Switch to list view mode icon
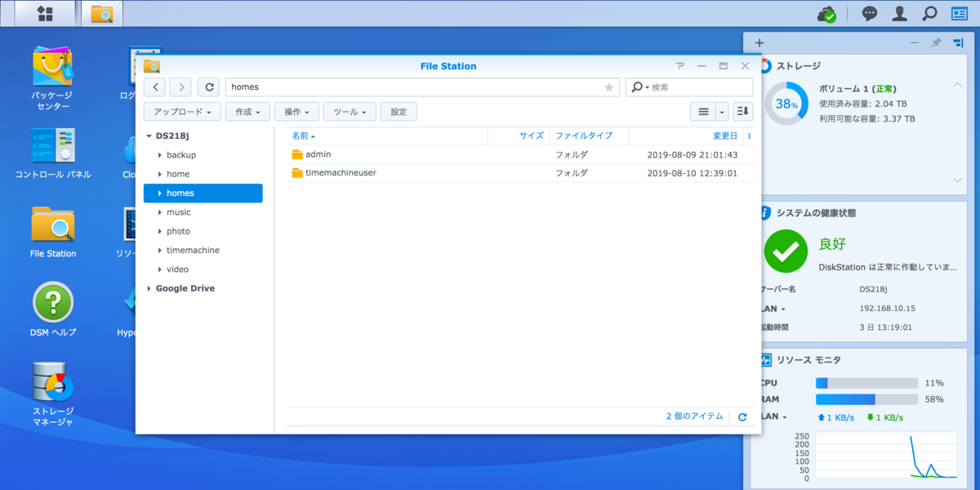The image size is (980, 490). tap(703, 112)
